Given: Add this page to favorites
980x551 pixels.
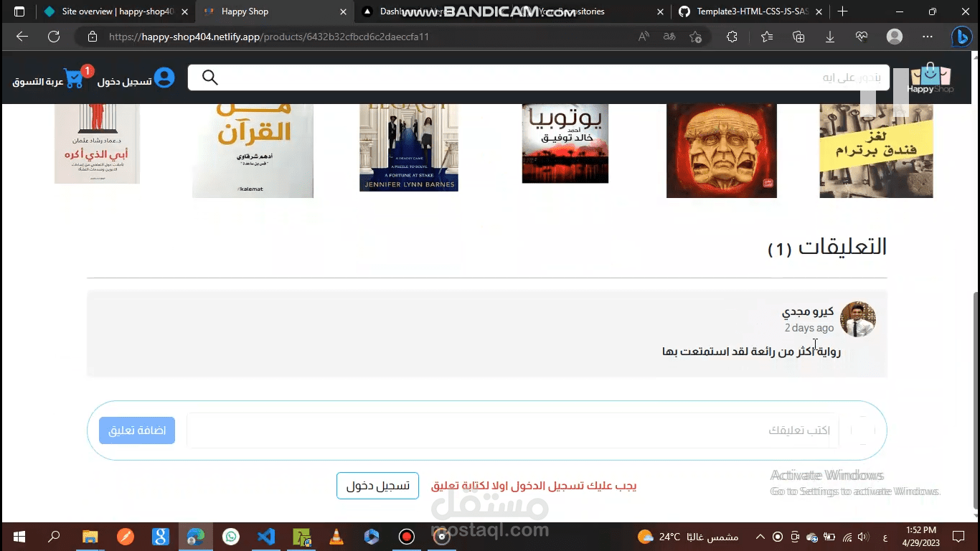Looking at the screenshot, I should click(695, 37).
